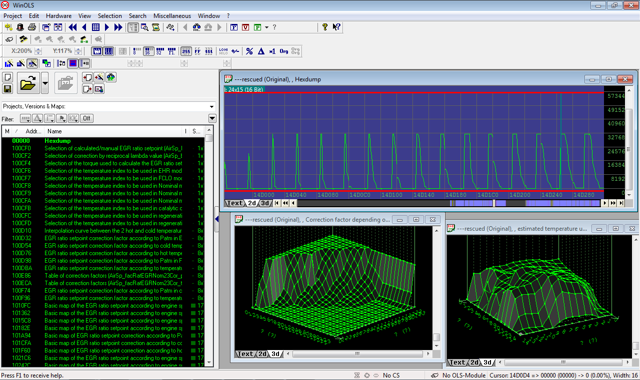Switch Hexdump window to the Text tab
The height and width of the screenshot is (380, 640).
tap(234, 203)
